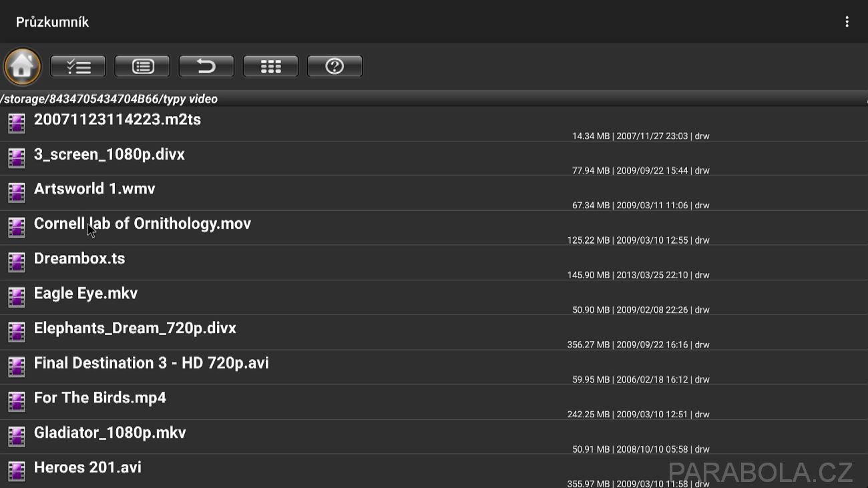This screenshot has width=868, height=488.
Task: Click video icon of For The Birds.mp4
Action: click(17, 401)
